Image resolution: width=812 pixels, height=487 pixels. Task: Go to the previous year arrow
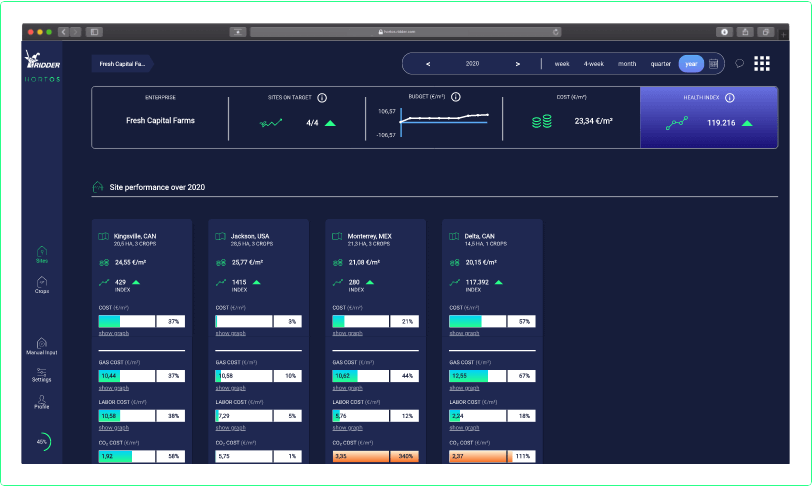[x=428, y=64]
